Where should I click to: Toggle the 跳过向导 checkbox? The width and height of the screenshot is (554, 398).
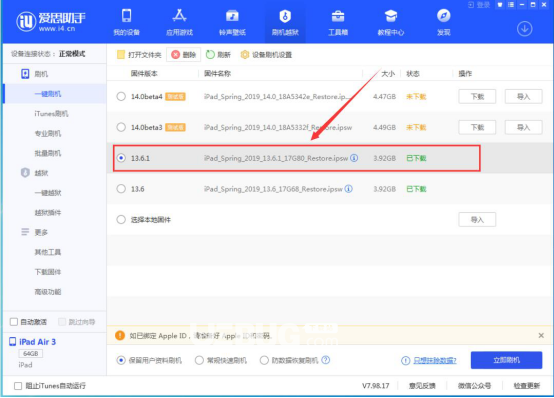click(62, 322)
